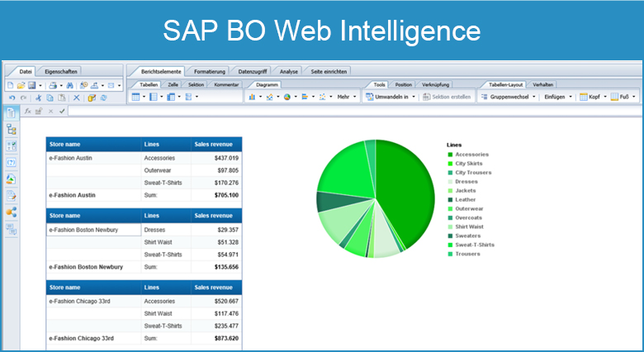The width and height of the screenshot is (644, 352).
Task: Click the Send mail envelope icon
Action: [111, 86]
